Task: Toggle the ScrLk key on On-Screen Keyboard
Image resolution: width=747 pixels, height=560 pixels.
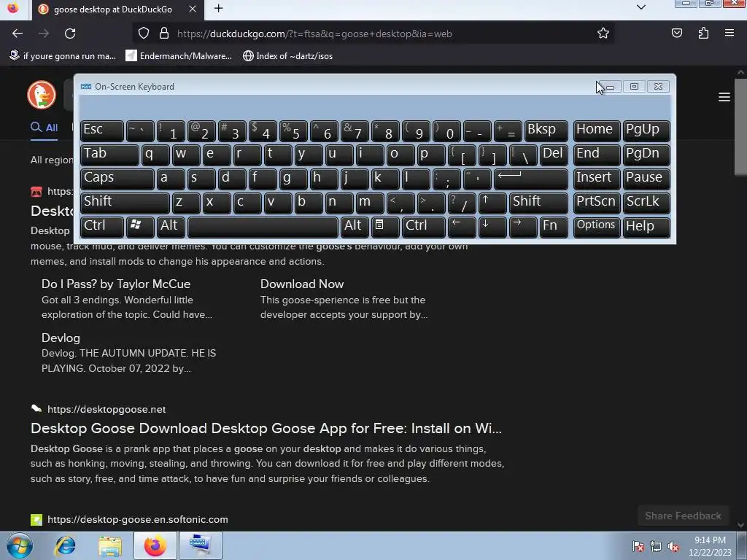Action: [x=646, y=203]
